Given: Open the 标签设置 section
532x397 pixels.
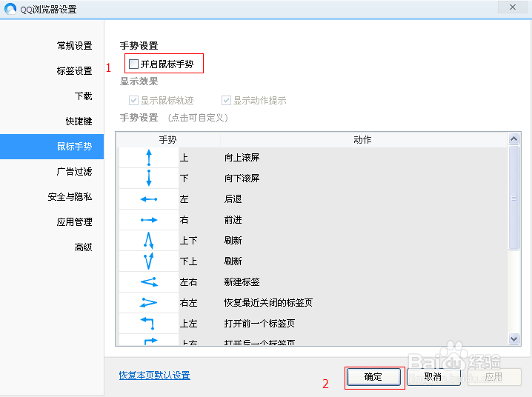Looking at the screenshot, I should 74,71.
